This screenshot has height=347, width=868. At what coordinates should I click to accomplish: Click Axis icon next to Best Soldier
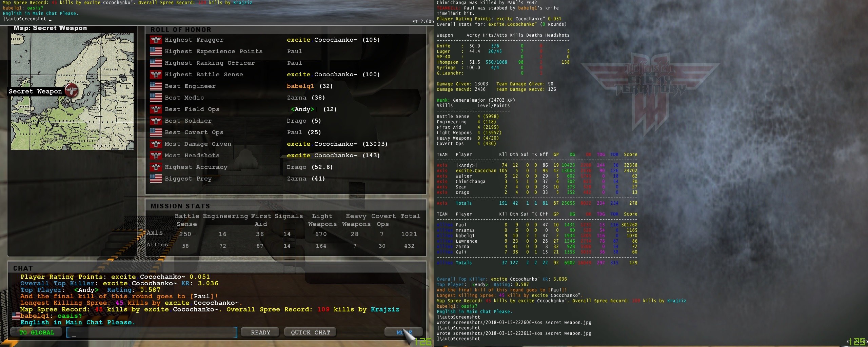(x=156, y=121)
